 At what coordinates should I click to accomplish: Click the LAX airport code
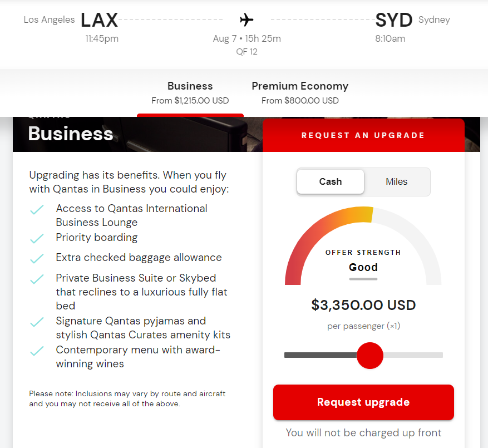tap(99, 20)
